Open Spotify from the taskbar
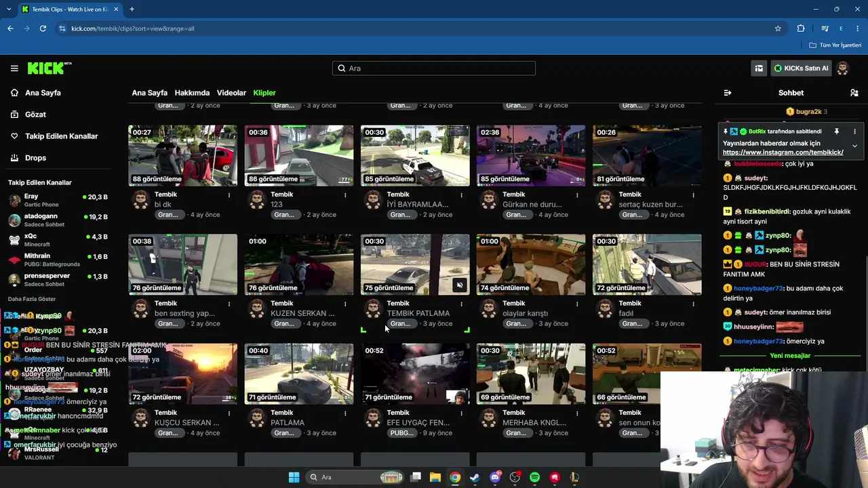Image resolution: width=868 pixels, height=488 pixels. pyautogui.click(x=535, y=477)
